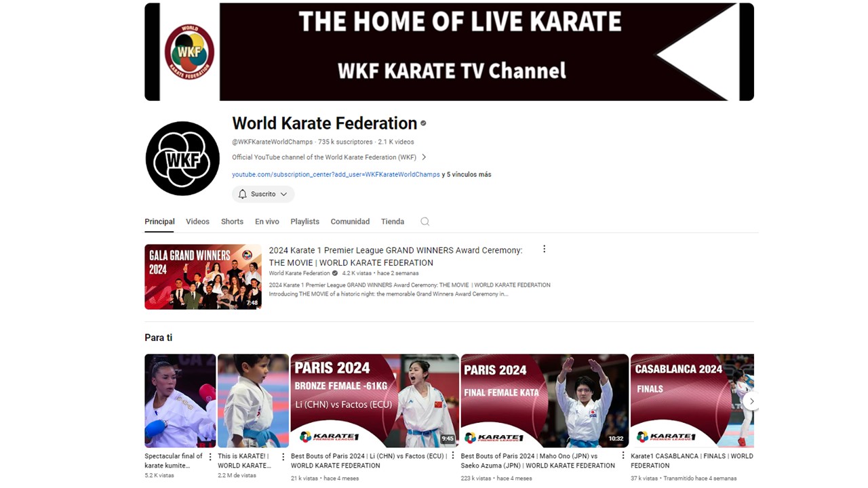Viewport: 868px width, 488px height.
Task: Open options for This is KARATE short
Action: (x=283, y=457)
